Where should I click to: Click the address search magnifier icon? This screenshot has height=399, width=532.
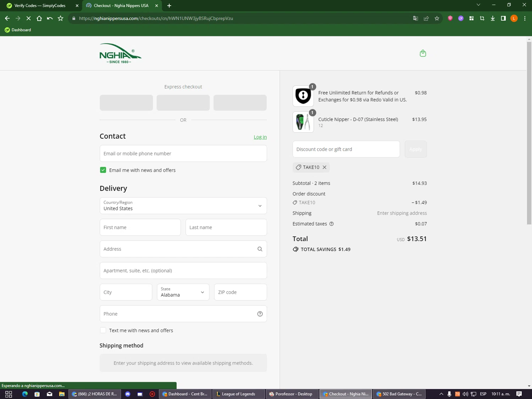(260, 249)
